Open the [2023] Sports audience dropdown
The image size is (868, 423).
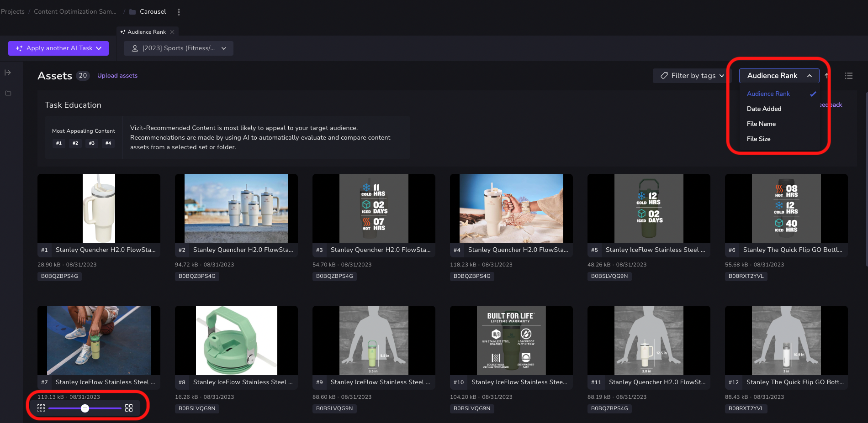(x=179, y=48)
